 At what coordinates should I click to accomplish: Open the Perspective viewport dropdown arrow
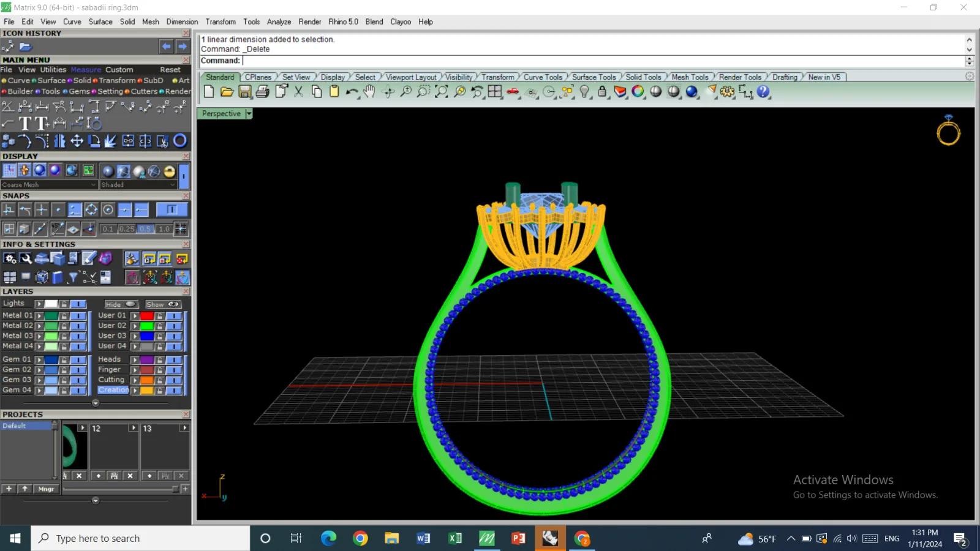pyautogui.click(x=249, y=114)
